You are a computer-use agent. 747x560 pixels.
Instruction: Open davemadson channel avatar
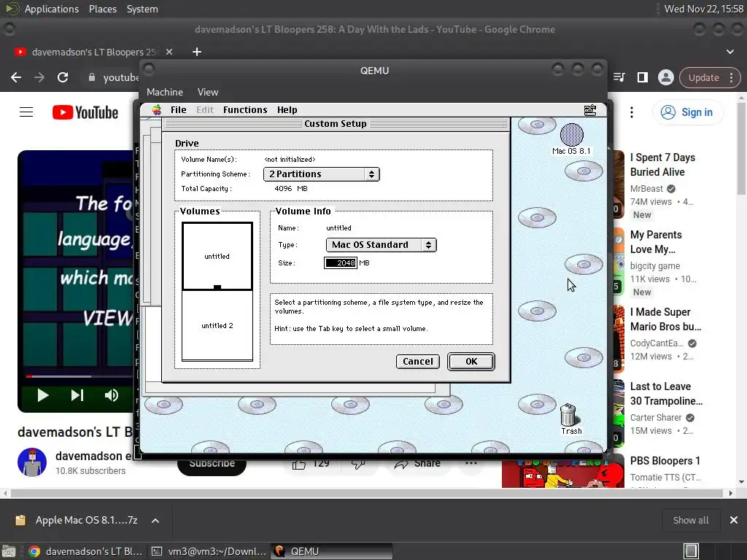(x=32, y=462)
